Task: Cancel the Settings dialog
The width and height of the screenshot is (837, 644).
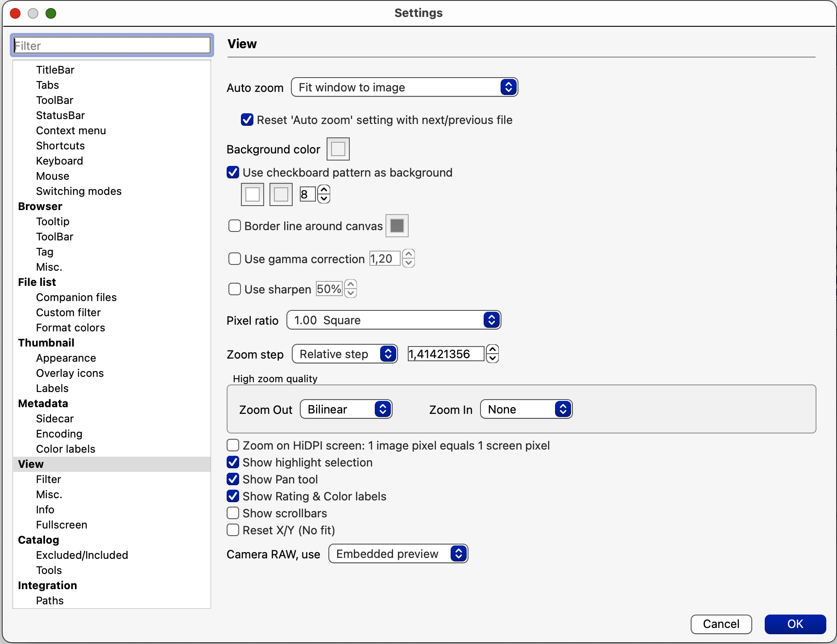Action: [721, 624]
